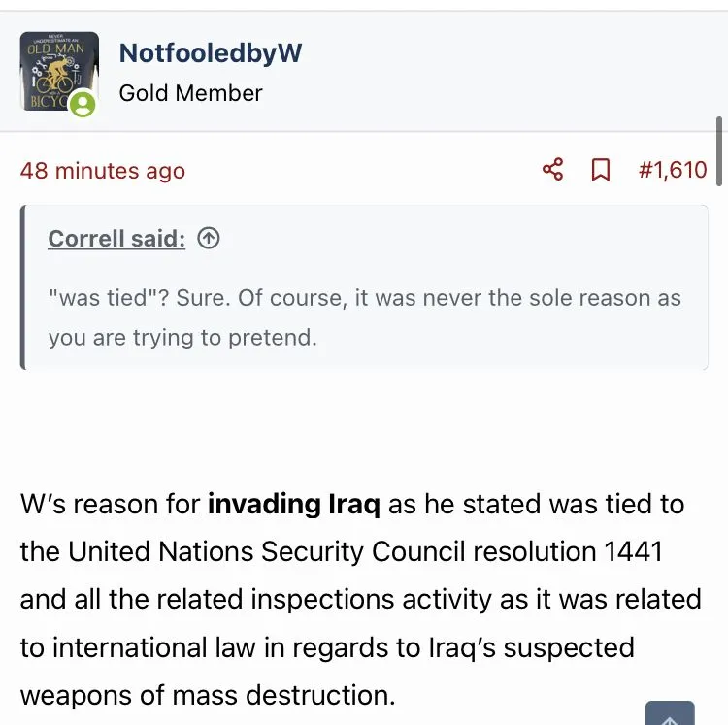Bookmark this post
Viewport: 728px width, 725px height.
(x=601, y=170)
